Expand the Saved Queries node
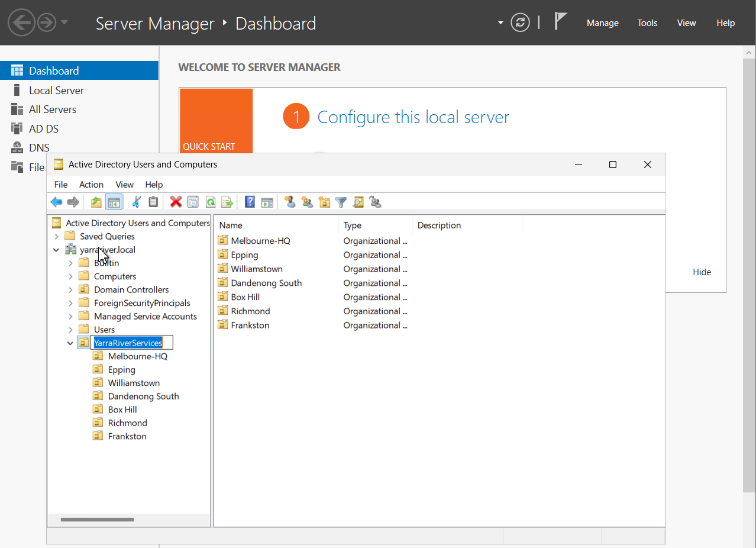The height and width of the screenshot is (548, 756). click(x=56, y=236)
